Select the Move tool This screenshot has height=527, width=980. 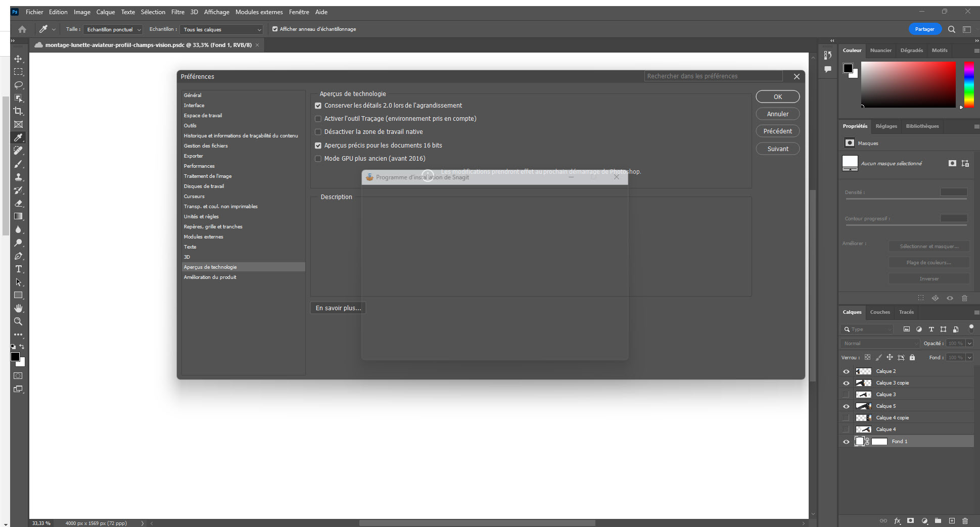(18, 58)
